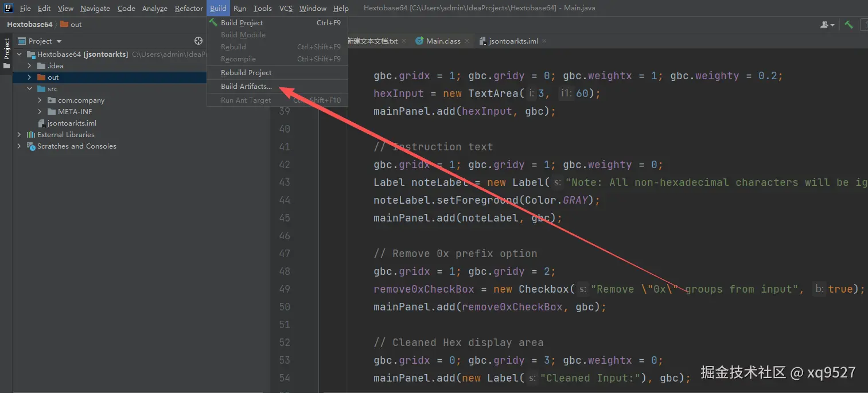Click the META-INF folder icon
The height and width of the screenshot is (393, 868).
[x=52, y=111]
